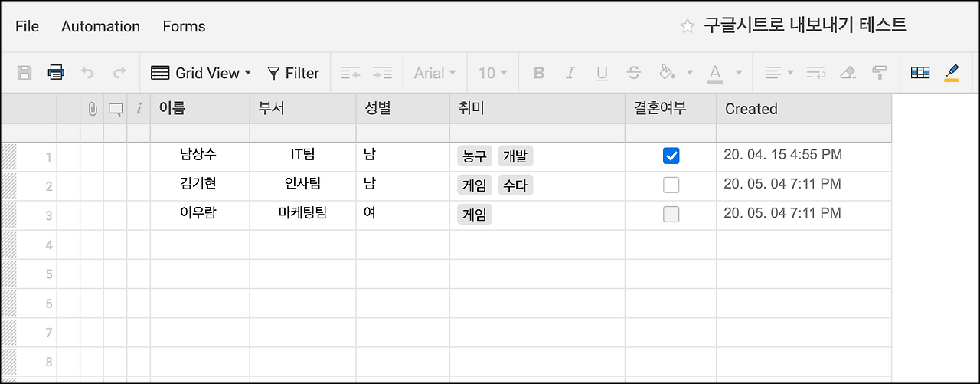980x384 pixels.
Task: Apply strikethrough formatting
Action: point(633,73)
